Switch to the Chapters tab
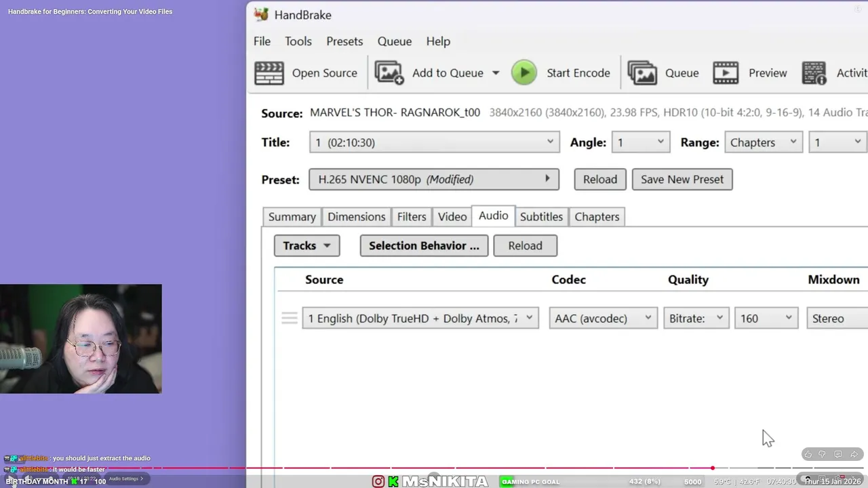 (597, 217)
